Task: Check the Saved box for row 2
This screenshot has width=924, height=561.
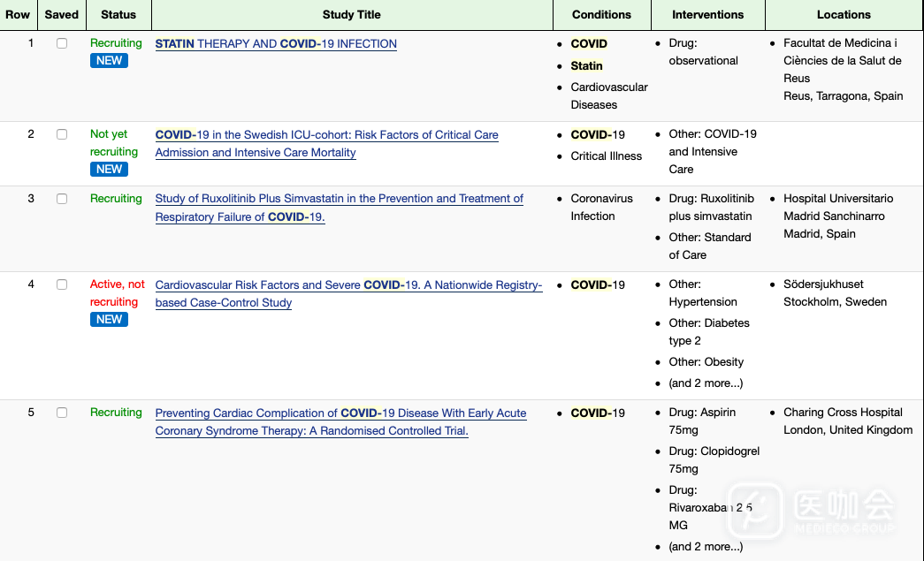Action: point(62,134)
